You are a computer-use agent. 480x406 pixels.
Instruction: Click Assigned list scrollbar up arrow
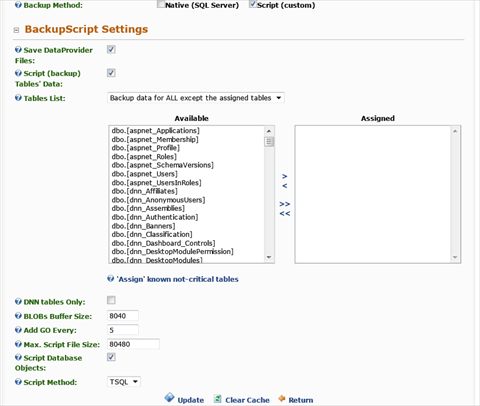coord(455,131)
